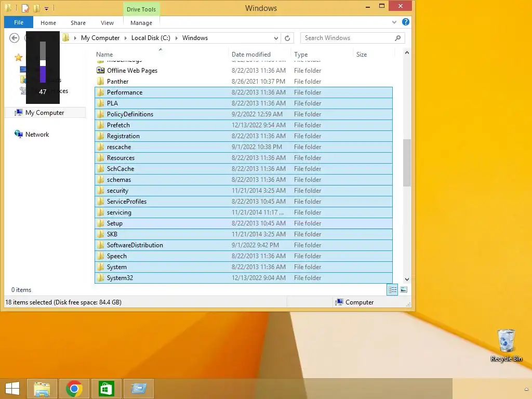Screen dimensions: 532x399
Task: Click the Panther folder icon
Action: [100, 82]
